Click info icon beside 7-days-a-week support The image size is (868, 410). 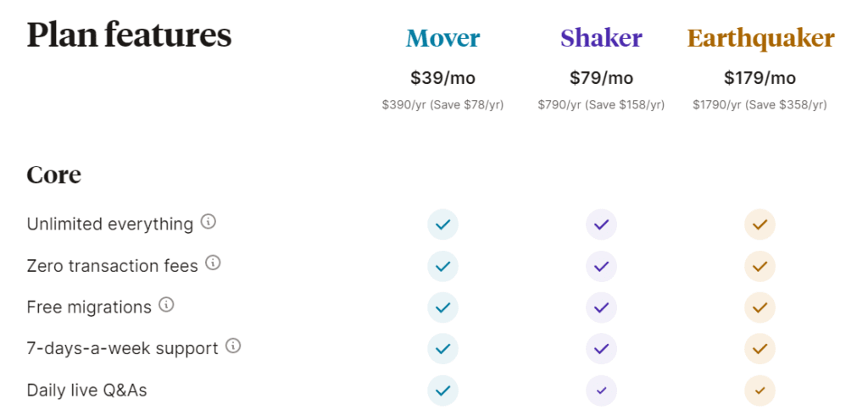pos(233,346)
